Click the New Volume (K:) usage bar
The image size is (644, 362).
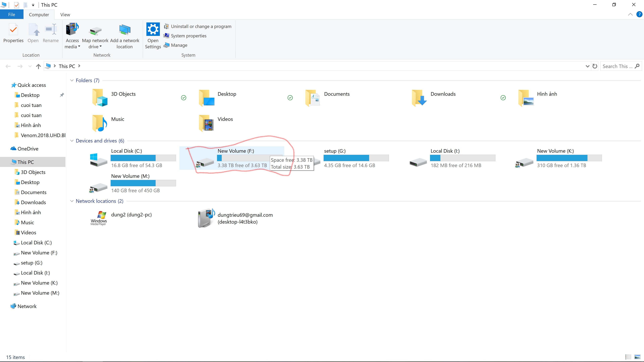[569, 158]
